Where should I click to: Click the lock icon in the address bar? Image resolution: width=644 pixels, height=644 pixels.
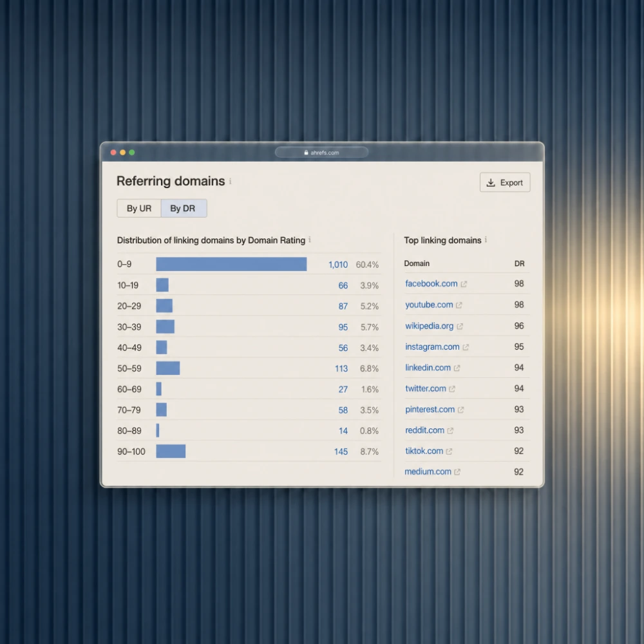pyautogui.click(x=306, y=153)
